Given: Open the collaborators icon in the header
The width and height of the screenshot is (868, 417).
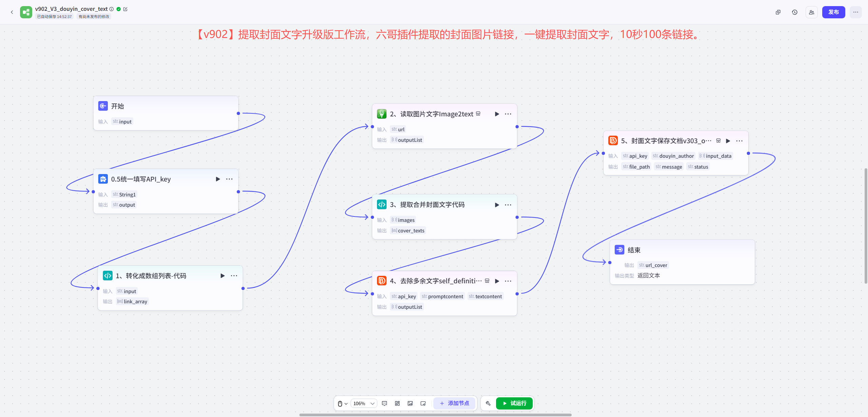Looking at the screenshot, I should coord(812,12).
